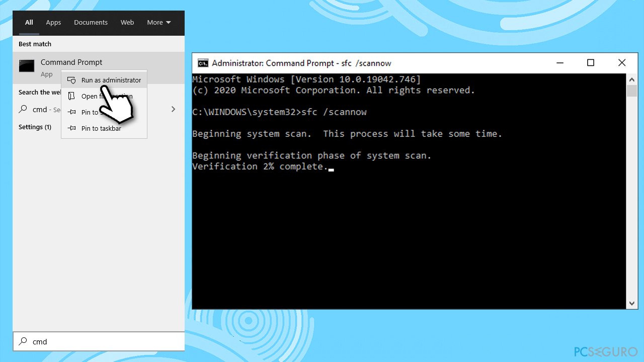The width and height of the screenshot is (644, 362).
Task: Click the shield icon beside Run as administrator
Action: [x=72, y=80]
